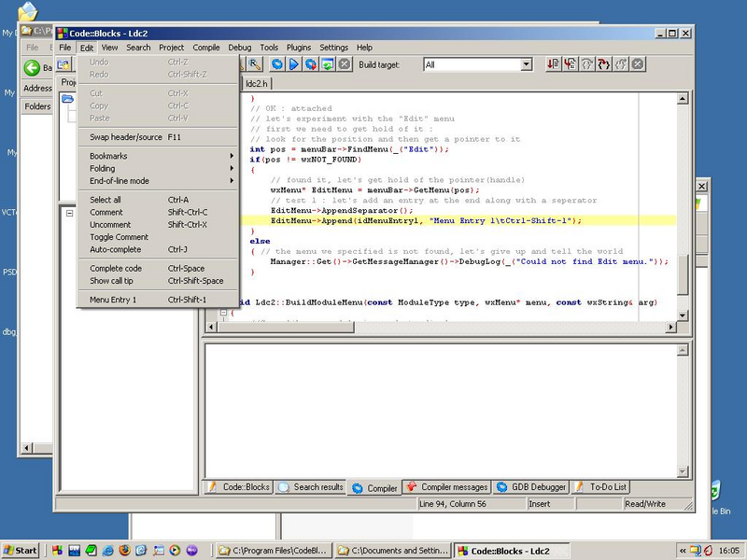747x560 pixels.
Task: Collapse the code fold marker in editor margin
Action: tap(223, 313)
